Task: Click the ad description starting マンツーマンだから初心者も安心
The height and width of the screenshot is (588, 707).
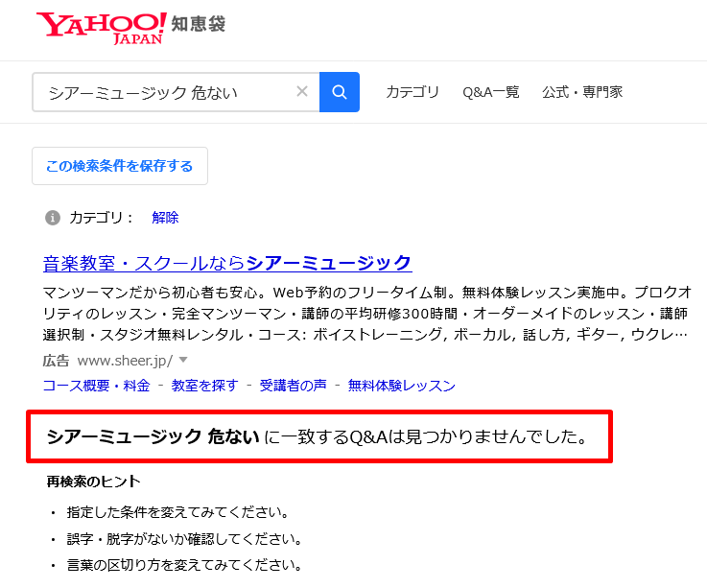Action: [366, 314]
